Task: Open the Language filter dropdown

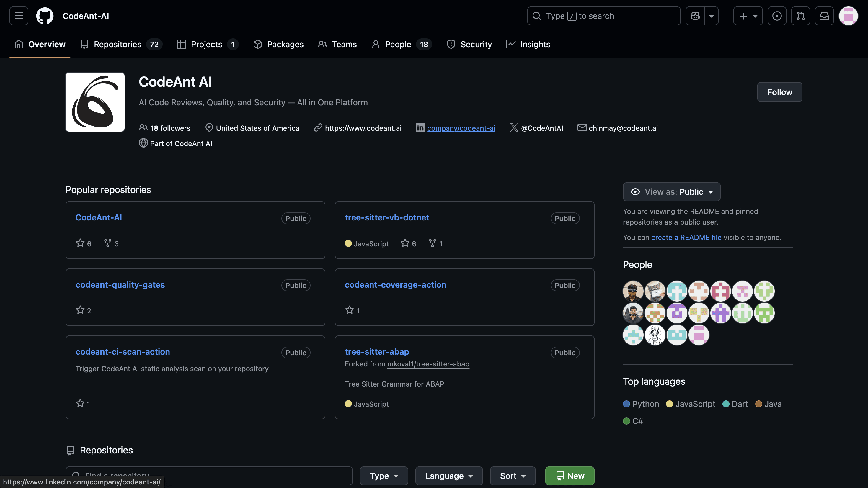Action: tap(449, 476)
